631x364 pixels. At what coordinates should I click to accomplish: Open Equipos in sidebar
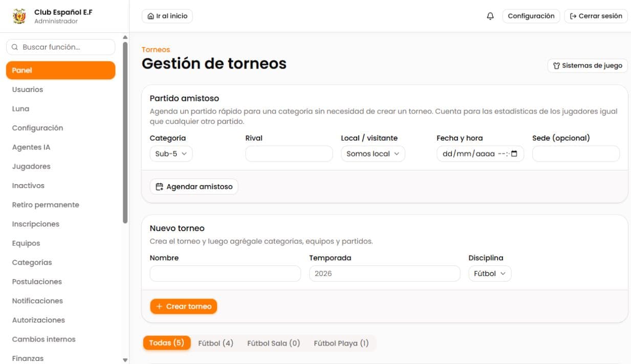[x=60, y=243]
